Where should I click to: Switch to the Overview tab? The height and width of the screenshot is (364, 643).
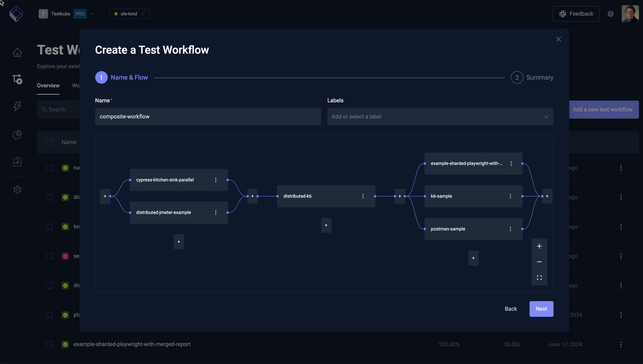click(48, 85)
